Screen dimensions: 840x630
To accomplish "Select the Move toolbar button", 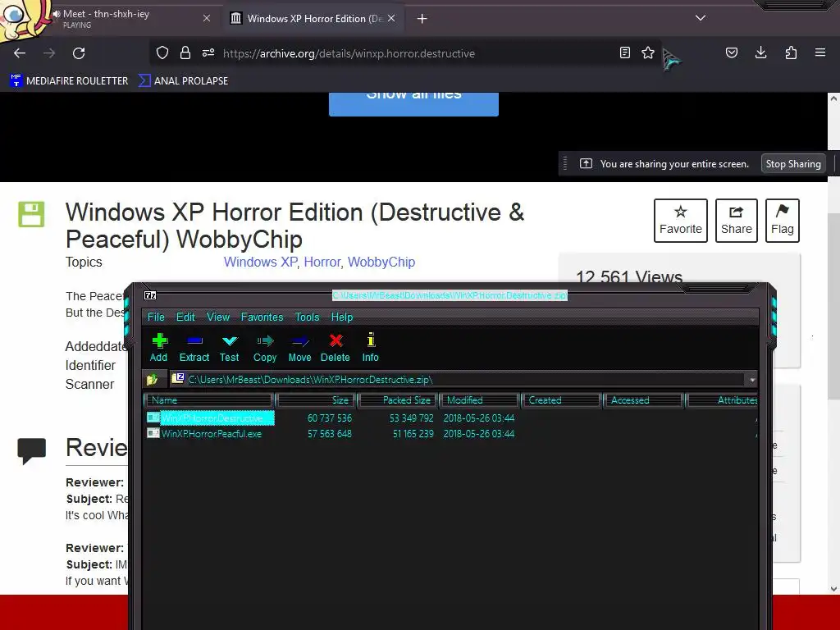I will pyautogui.click(x=299, y=348).
